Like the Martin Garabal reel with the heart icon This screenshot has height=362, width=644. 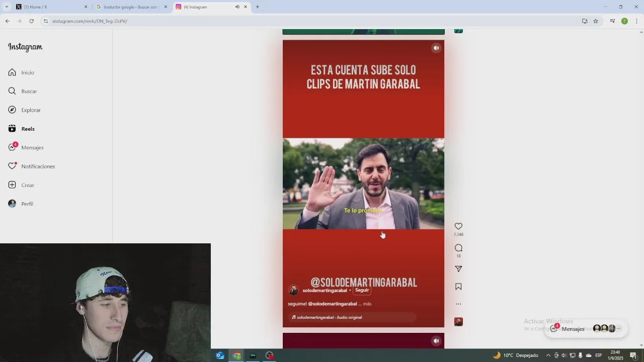click(x=458, y=226)
